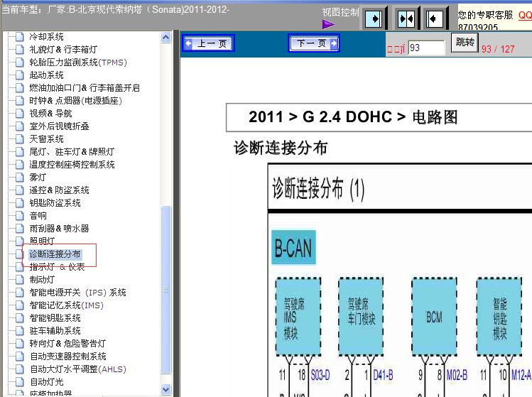Open 礼貌灯 & 行李箱灯 entry
This screenshot has width=532, height=397.
63,50
